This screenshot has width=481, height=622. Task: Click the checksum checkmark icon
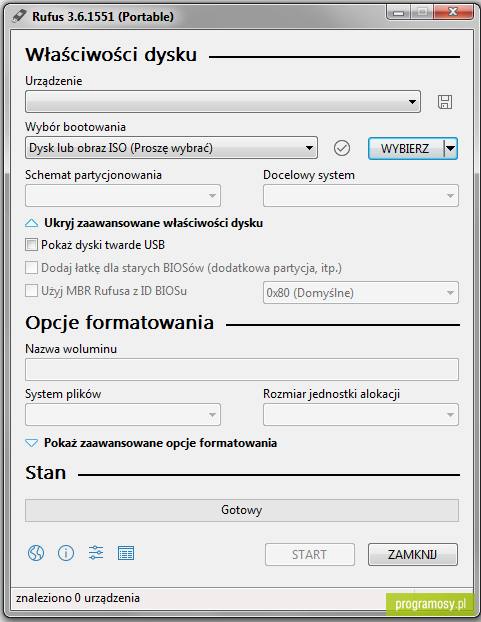[341, 148]
